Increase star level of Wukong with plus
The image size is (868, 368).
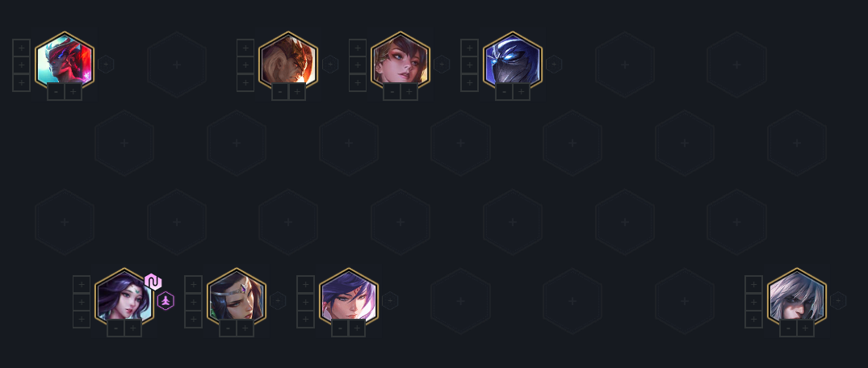click(x=297, y=91)
